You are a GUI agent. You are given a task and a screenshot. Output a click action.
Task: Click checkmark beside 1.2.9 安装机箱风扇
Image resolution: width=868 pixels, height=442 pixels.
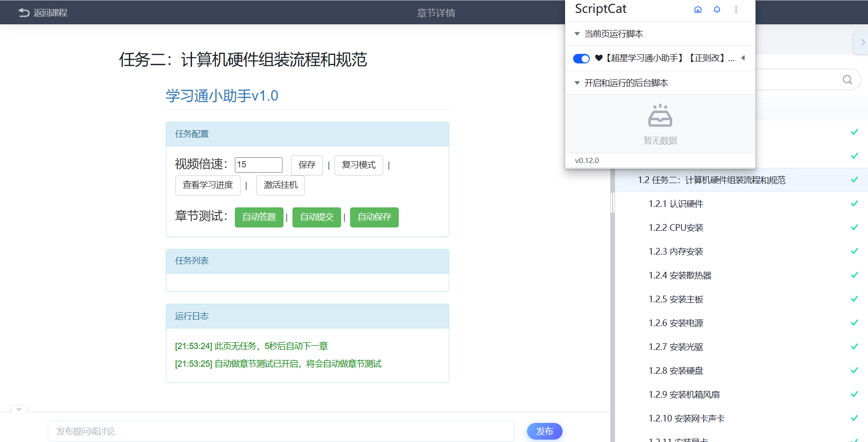tap(855, 394)
